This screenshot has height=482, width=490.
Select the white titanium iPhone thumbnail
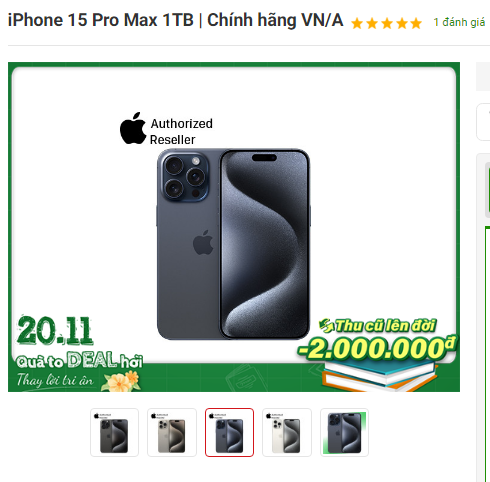287,432
